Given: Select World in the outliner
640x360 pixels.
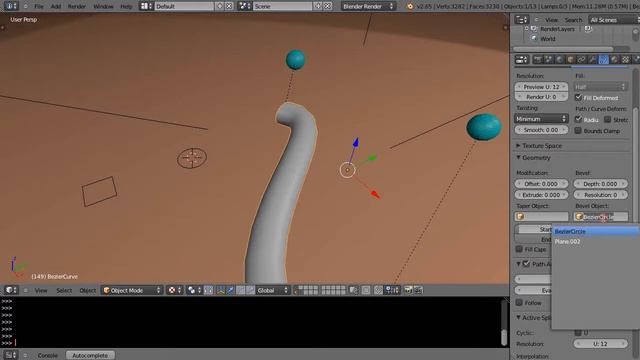Looking at the screenshot, I should 547,39.
